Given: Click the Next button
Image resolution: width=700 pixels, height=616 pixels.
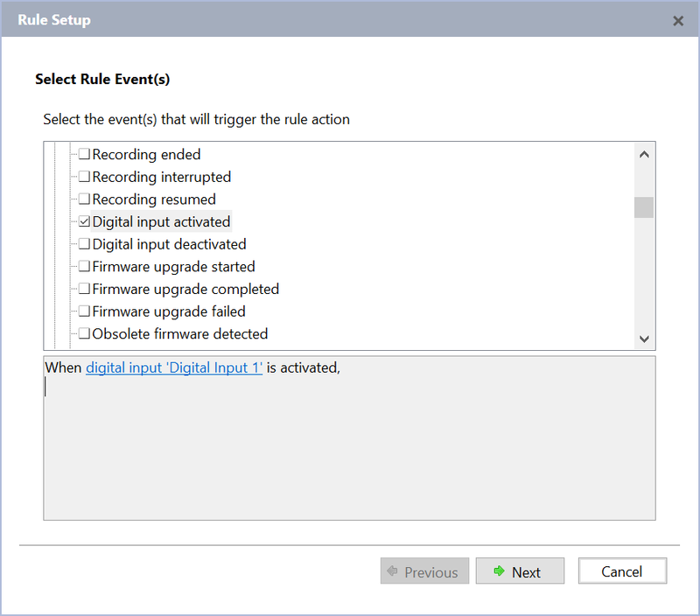Looking at the screenshot, I should pos(520,571).
